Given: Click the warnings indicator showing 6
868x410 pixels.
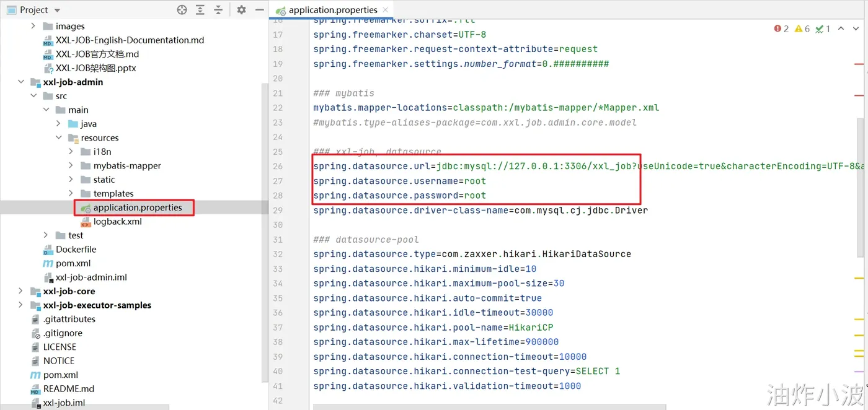Looking at the screenshot, I should point(802,28).
